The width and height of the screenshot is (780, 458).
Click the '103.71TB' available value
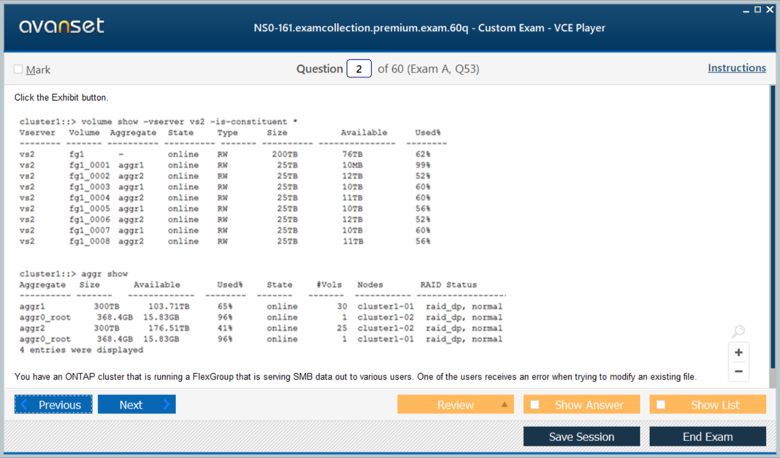click(x=169, y=306)
